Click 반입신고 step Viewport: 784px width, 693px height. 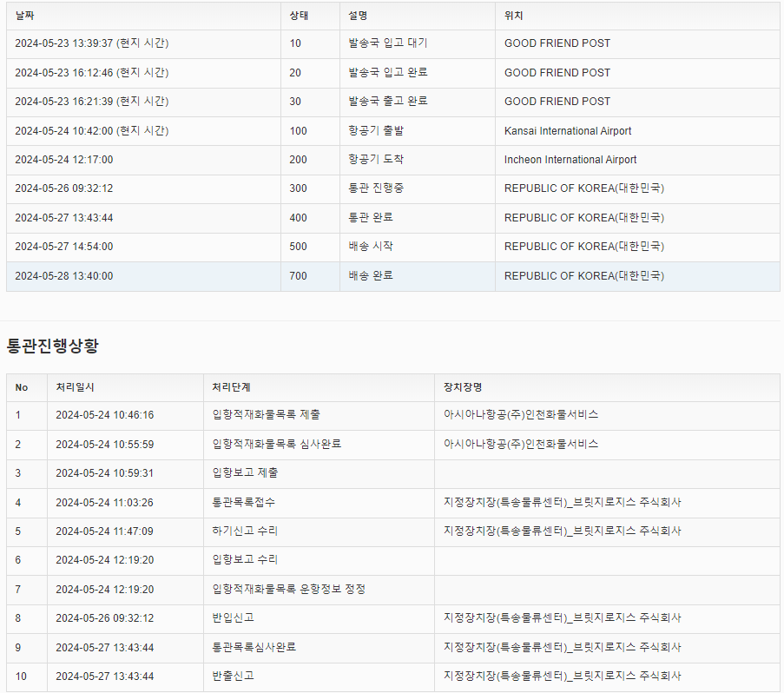pyautogui.click(x=233, y=617)
